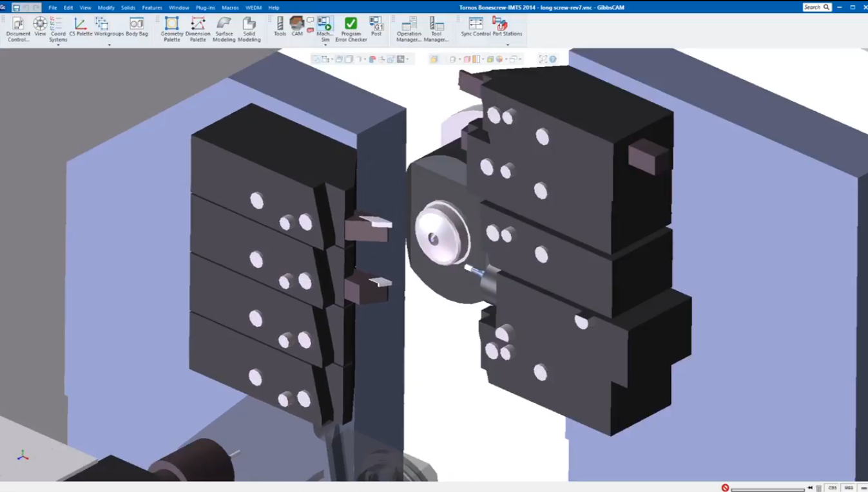The width and height of the screenshot is (868, 492).
Task: Click the help question mark icon in viewport toolbar
Action: point(552,59)
